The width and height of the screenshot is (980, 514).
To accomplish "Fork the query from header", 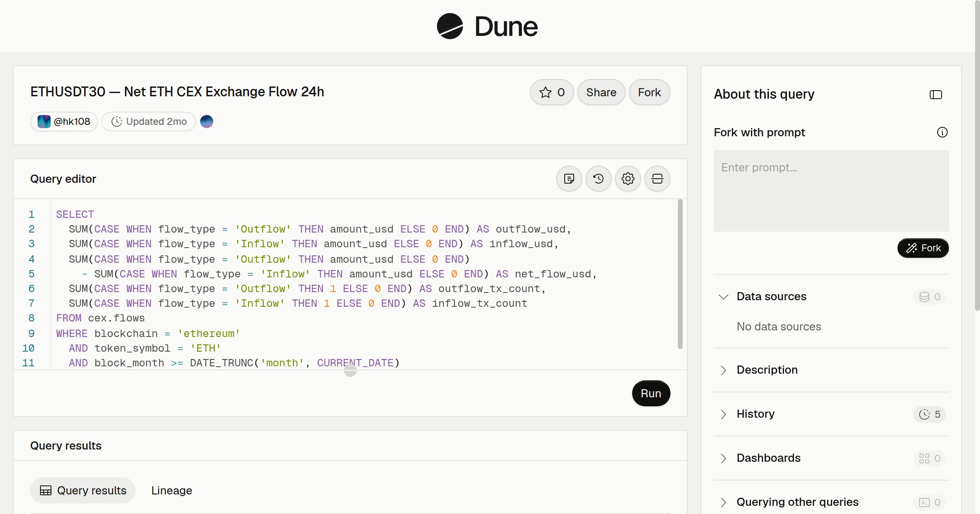I will click(649, 92).
